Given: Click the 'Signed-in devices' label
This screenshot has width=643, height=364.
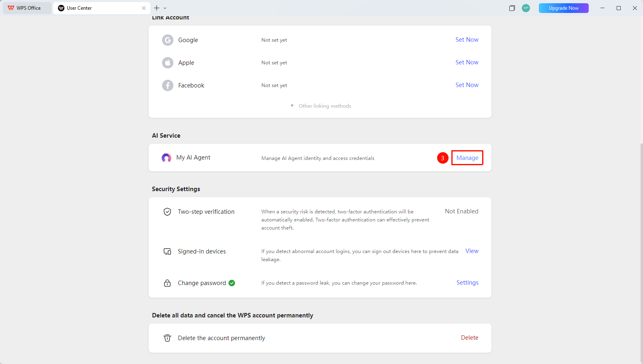Looking at the screenshot, I should click(x=202, y=251).
